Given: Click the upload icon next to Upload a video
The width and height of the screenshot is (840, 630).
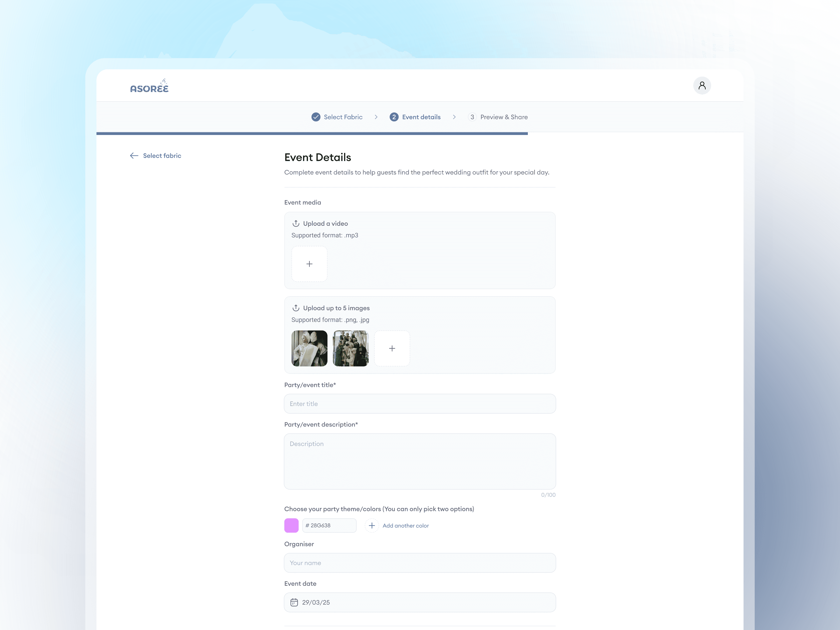Looking at the screenshot, I should tap(296, 223).
